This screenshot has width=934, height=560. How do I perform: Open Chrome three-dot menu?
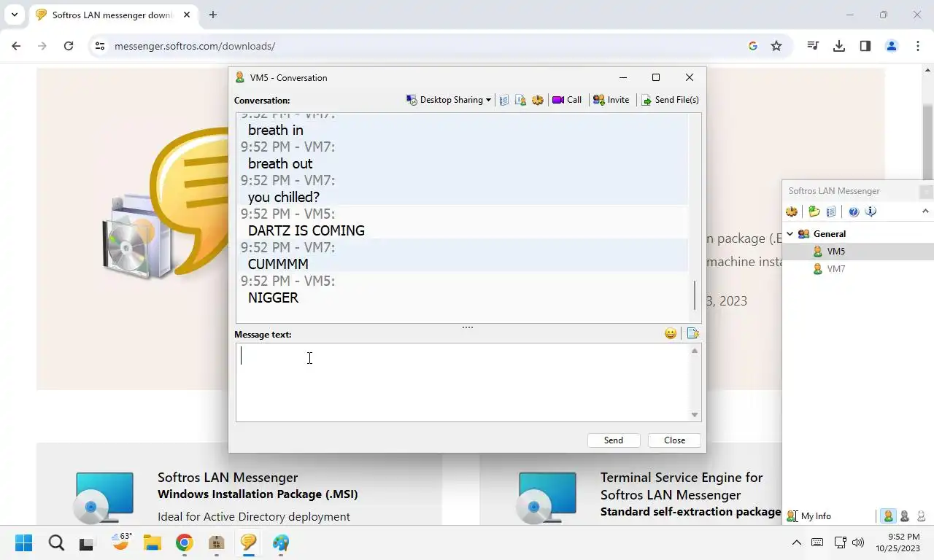point(918,46)
